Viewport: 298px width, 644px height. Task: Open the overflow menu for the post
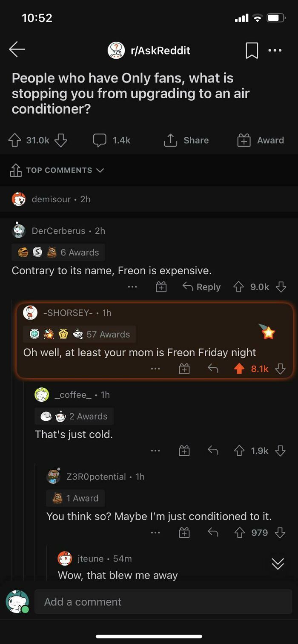point(275,50)
